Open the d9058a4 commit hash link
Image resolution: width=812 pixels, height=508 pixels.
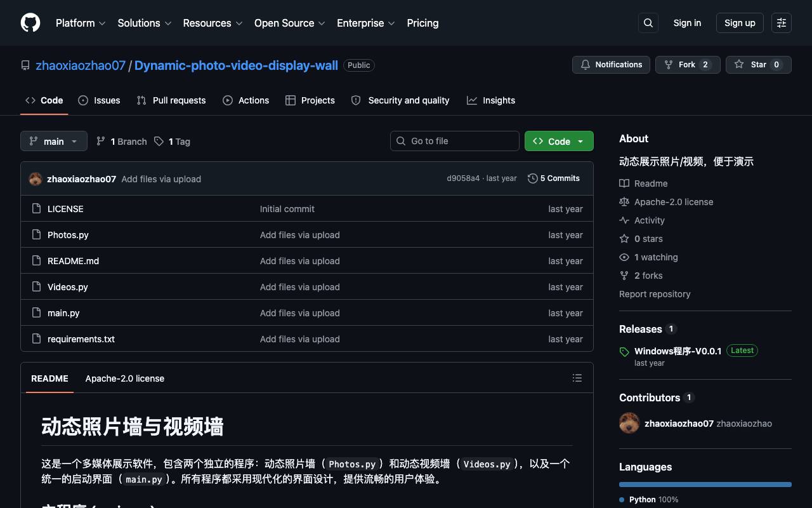point(463,178)
